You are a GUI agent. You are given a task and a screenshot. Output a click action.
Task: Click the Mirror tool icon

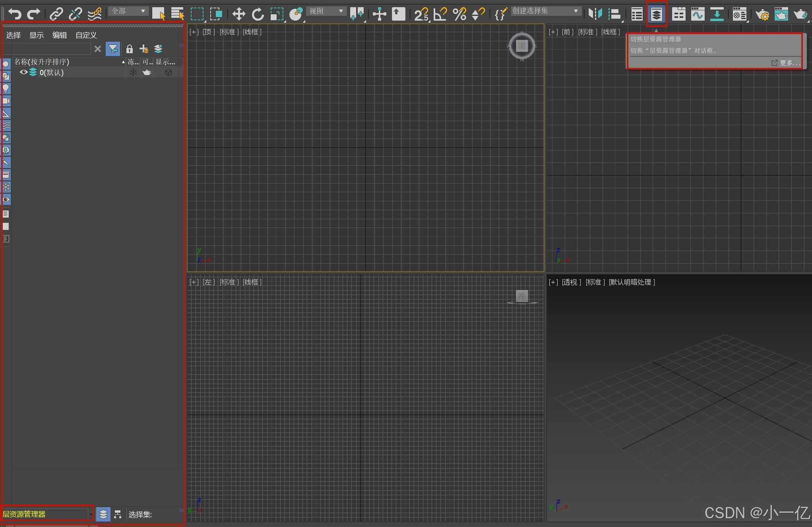pyautogui.click(x=595, y=14)
